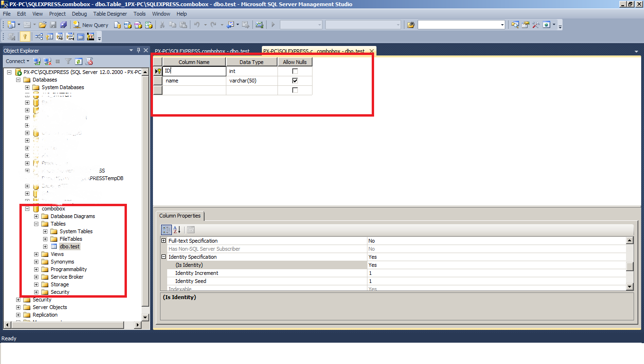
Task: Check Allow Nulls for the ID column
Action: point(295,71)
